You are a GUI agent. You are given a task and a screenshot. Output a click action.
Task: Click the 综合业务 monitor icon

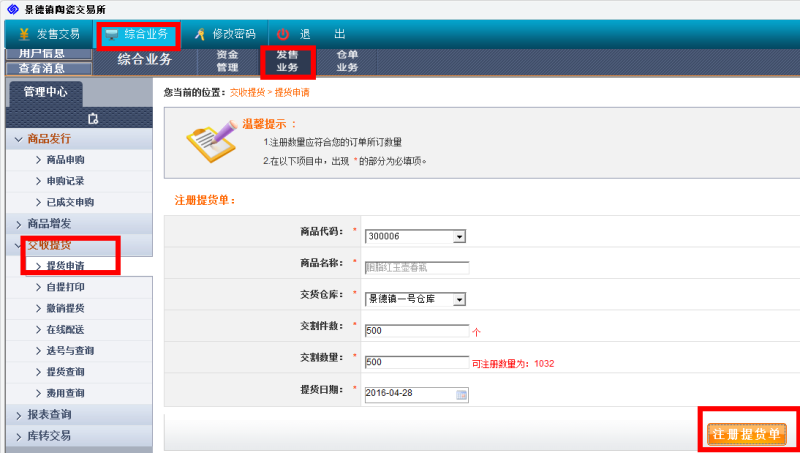112,34
